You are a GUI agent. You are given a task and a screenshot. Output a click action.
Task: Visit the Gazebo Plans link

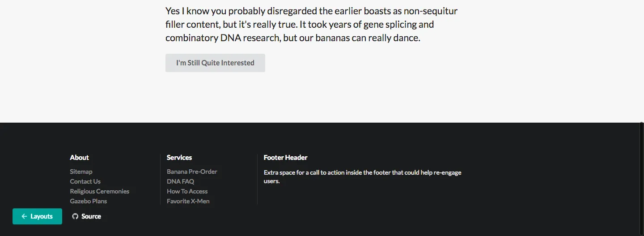point(88,201)
